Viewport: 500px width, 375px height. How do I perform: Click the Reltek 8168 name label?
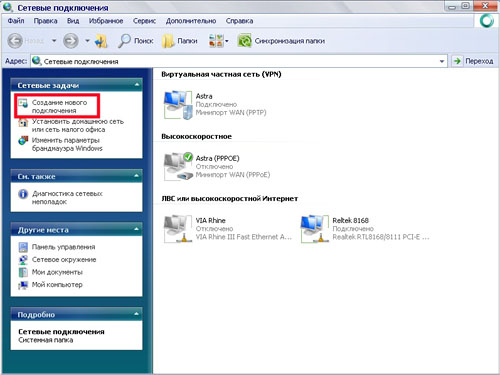point(350,220)
